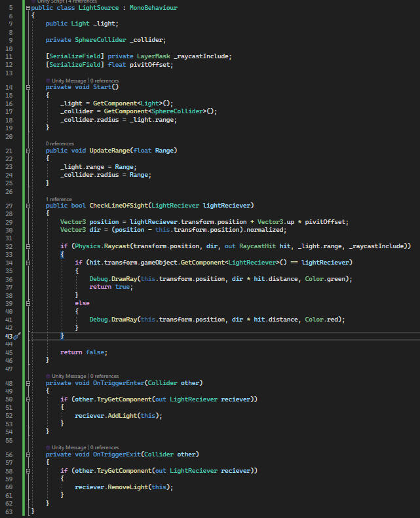This screenshot has height=518, width=420.
Task: Collapse the Physics.Raycast if block
Action: tap(28, 246)
